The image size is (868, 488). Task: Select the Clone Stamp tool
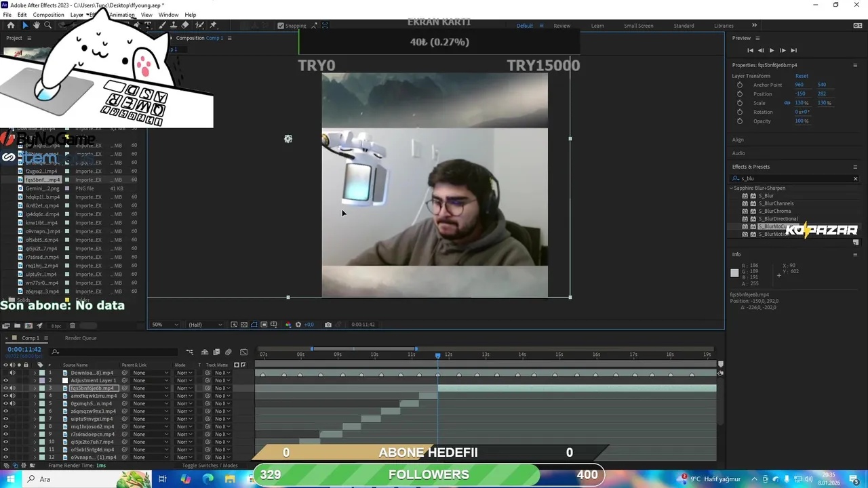(174, 25)
